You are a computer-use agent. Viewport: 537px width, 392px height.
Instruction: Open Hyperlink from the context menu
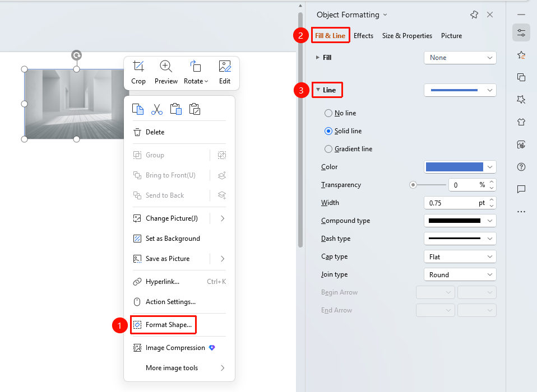179,282
